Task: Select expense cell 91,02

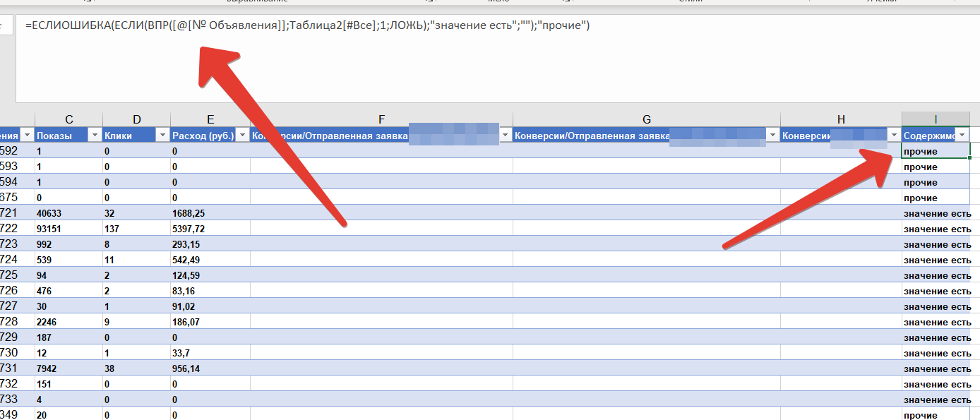Action: click(210, 306)
